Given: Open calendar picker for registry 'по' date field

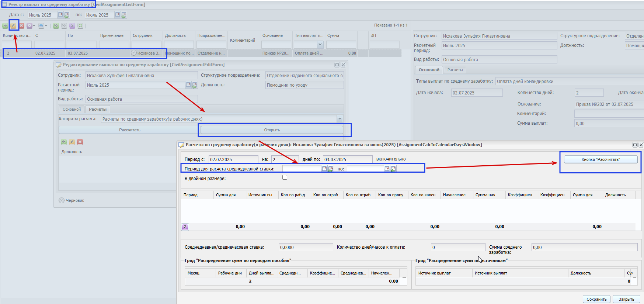Looking at the screenshot, I should click(118, 15).
